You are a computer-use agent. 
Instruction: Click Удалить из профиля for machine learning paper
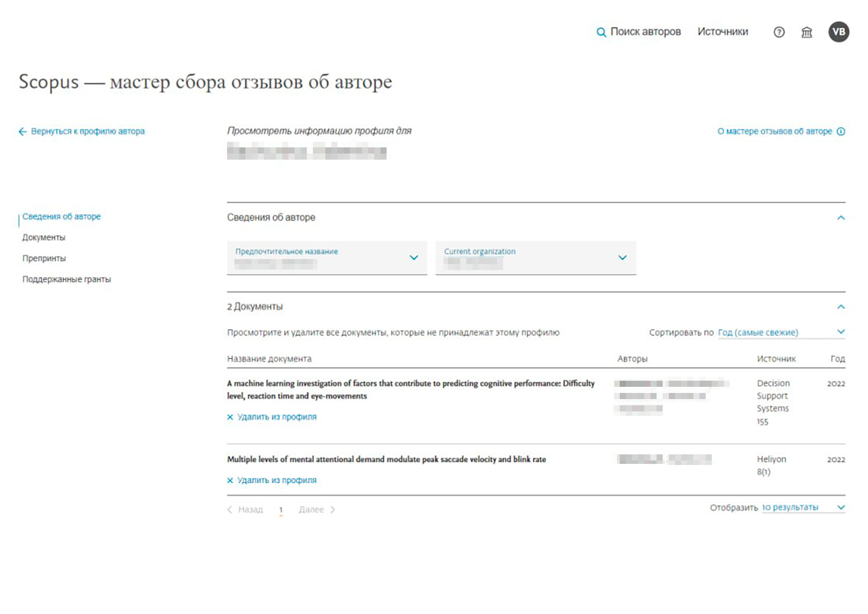(277, 417)
